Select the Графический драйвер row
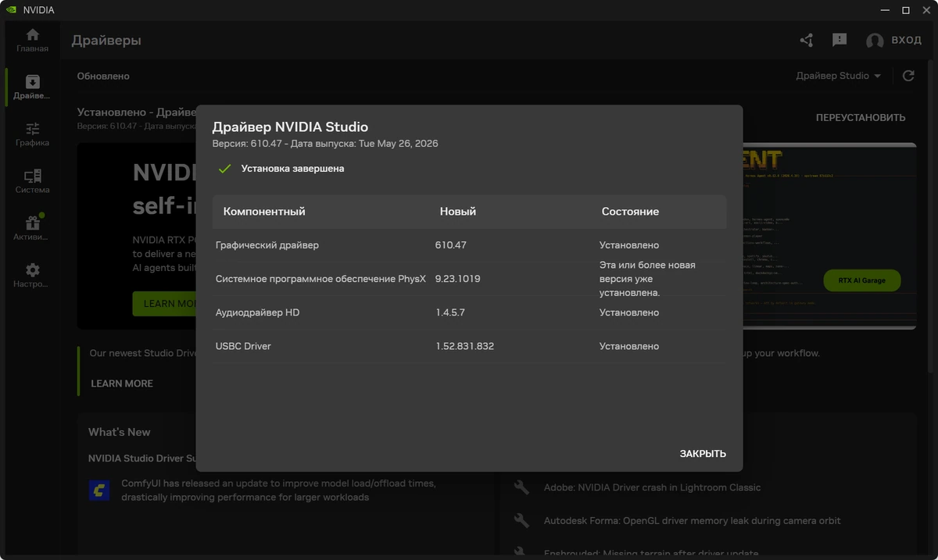The height and width of the screenshot is (560, 938). tap(469, 245)
